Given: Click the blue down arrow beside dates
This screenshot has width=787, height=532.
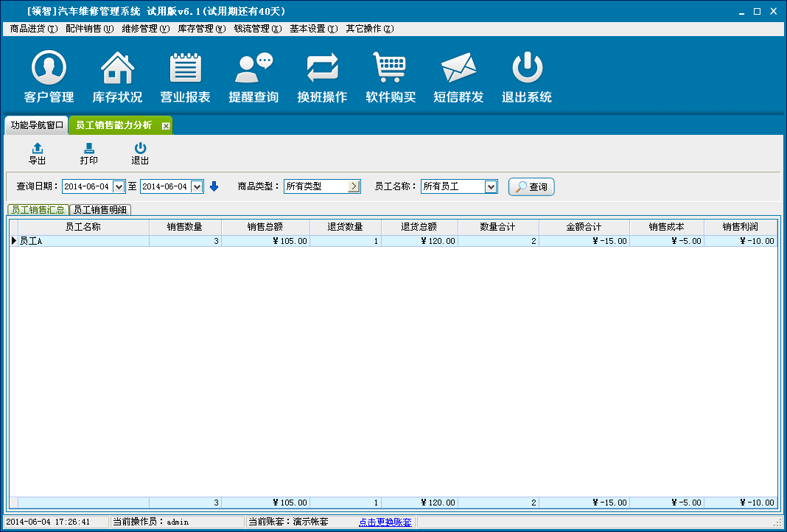Looking at the screenshot, I should tap(214, 186).
